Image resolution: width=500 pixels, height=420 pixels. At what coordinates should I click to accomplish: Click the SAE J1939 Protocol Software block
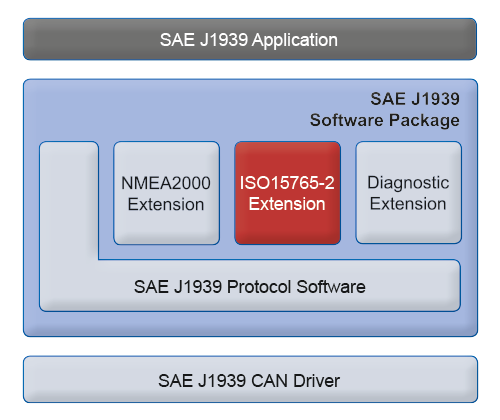coord(250,286)
